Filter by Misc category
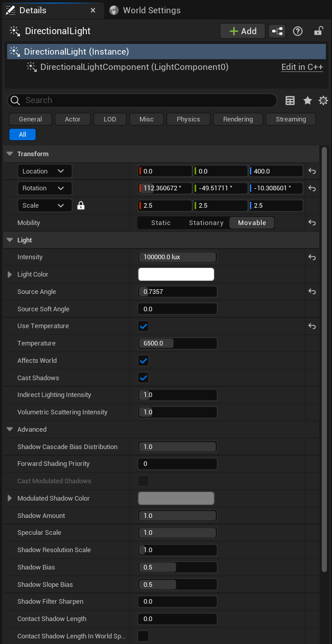Screen dimensions: 332x644 [x=147, y=119]
